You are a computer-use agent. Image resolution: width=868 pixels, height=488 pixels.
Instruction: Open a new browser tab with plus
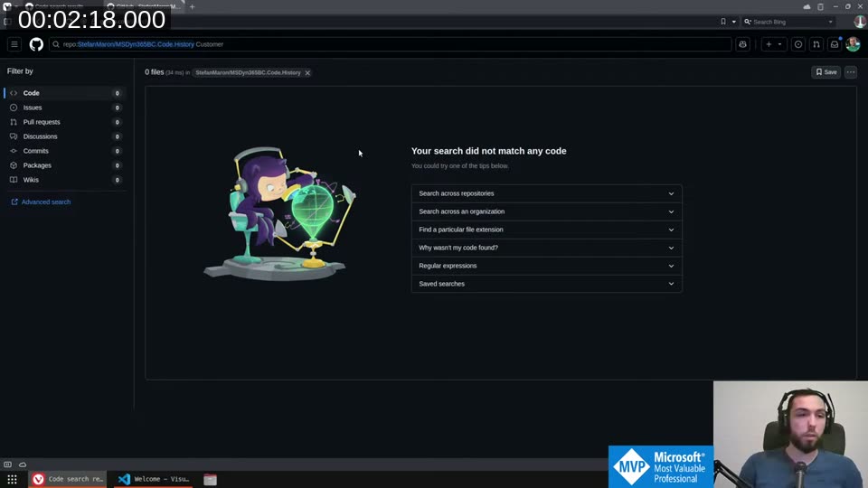[192, 6]
